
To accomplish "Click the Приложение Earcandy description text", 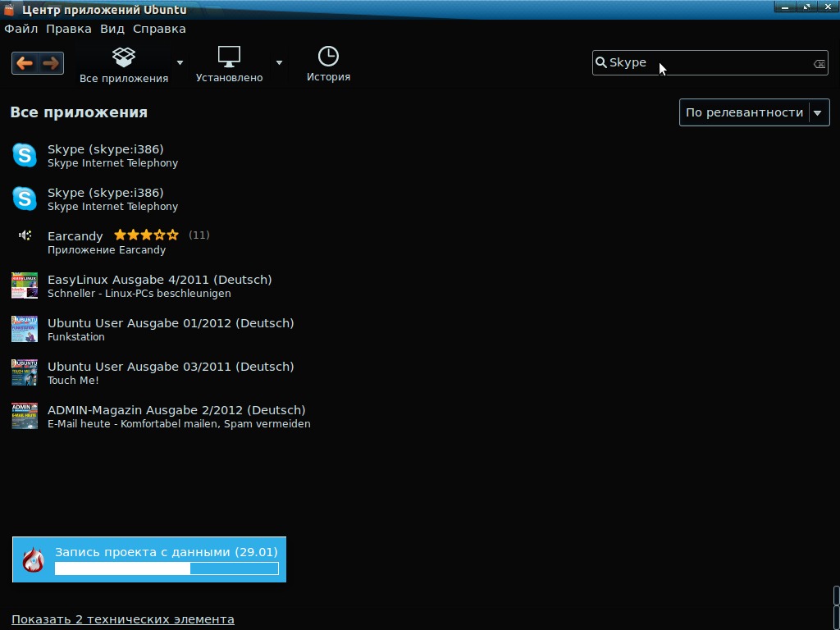I will point(107,250).
